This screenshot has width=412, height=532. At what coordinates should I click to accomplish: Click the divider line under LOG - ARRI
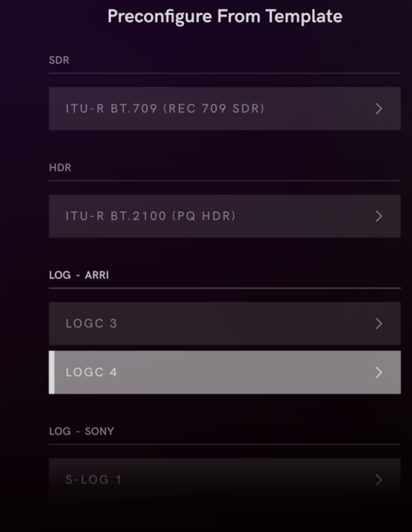click(x=225, y=288)
